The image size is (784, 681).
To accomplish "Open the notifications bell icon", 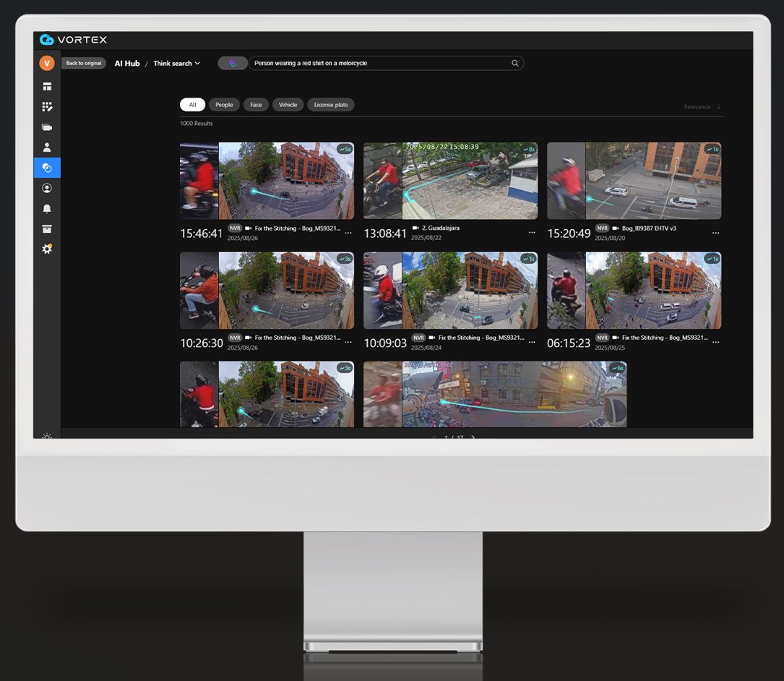I will [x=46, y=208].
